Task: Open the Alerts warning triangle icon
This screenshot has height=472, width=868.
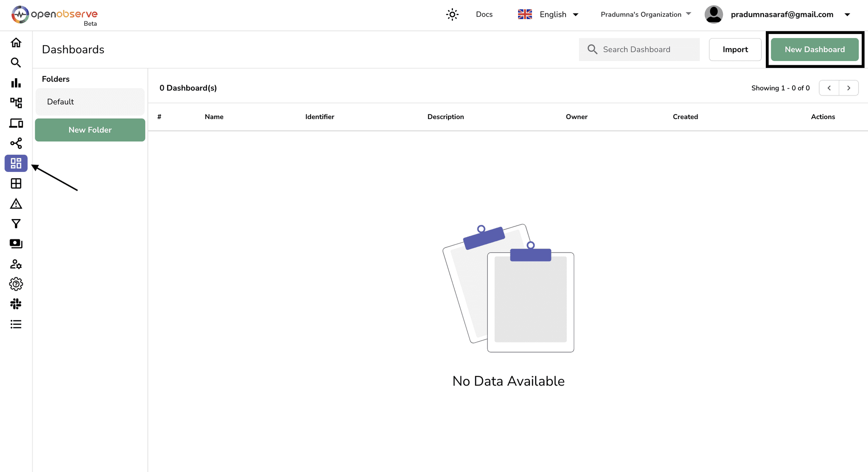Action: coord(16,204)
